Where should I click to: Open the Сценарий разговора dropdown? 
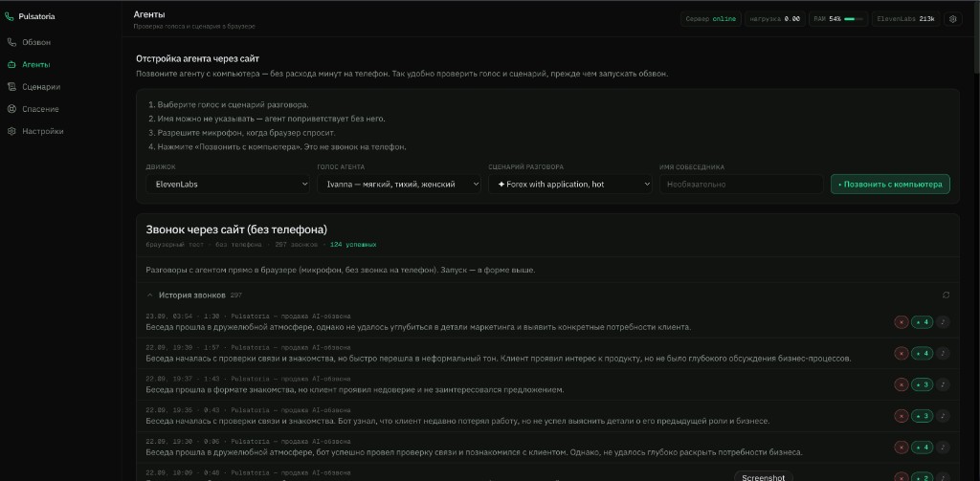point(570,185)
